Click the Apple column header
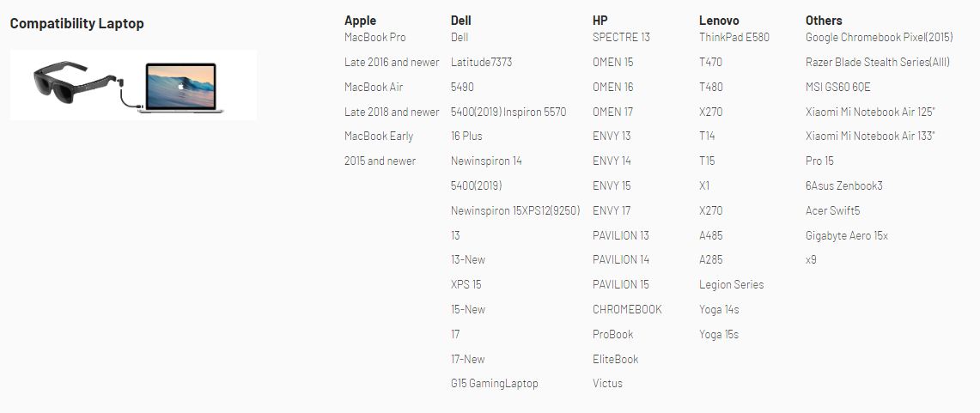Image resolution: width=980 pixels, height=413 pixels. [361, 21]
